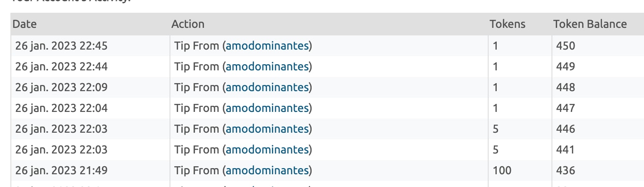Click the date cell 26 jan. 2023 22:09

[61, 87]
